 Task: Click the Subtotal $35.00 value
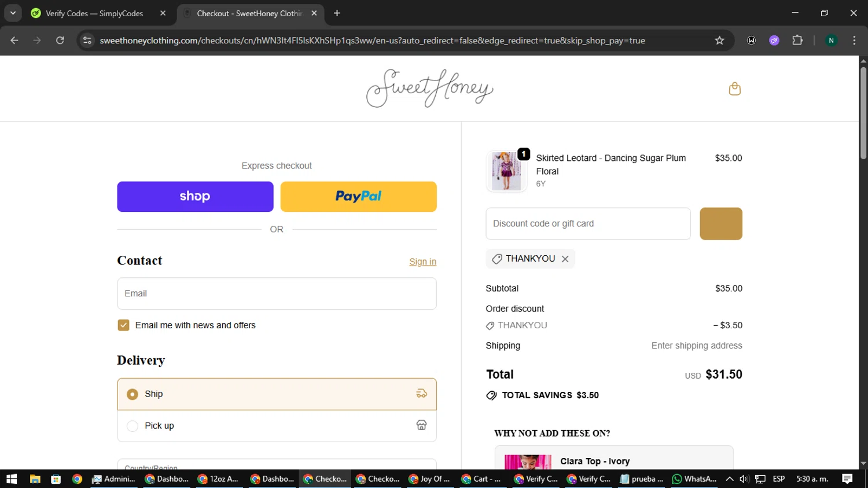click(x=729, y=288)
